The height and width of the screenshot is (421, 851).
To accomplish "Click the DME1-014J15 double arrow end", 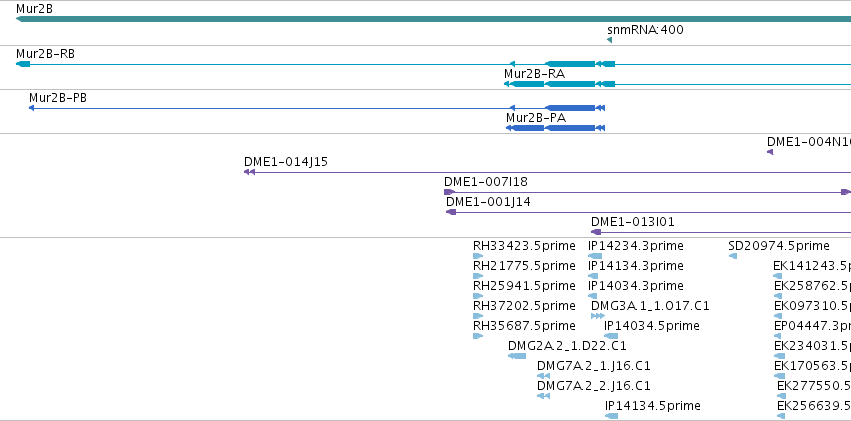I will tap(249, 172).
